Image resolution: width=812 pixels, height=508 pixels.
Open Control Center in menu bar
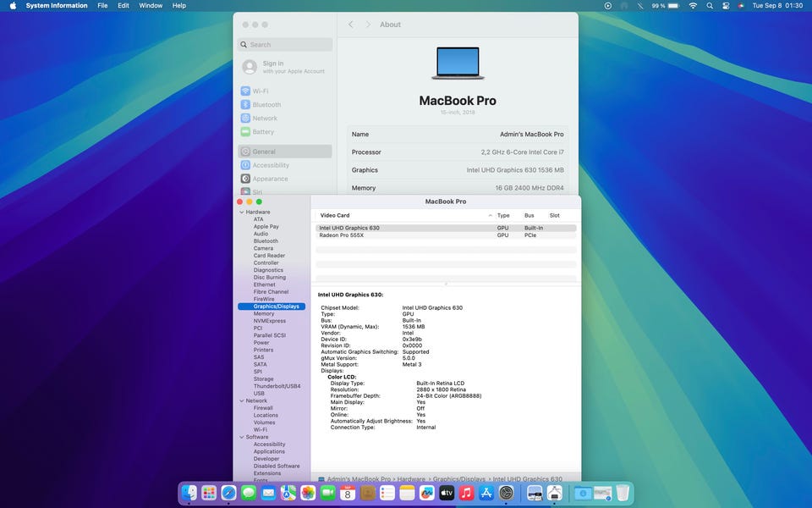pyautogui.click(x=726, y=6)
